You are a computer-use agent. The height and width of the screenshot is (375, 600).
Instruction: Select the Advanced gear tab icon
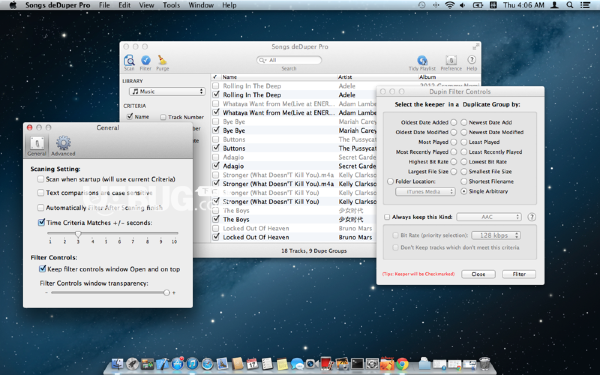(x=63, y=143)
